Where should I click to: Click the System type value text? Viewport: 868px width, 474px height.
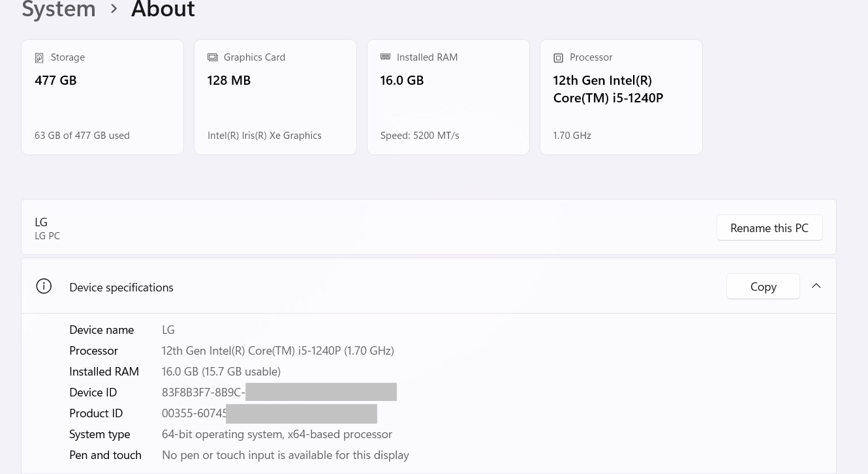tap(277, 434)
